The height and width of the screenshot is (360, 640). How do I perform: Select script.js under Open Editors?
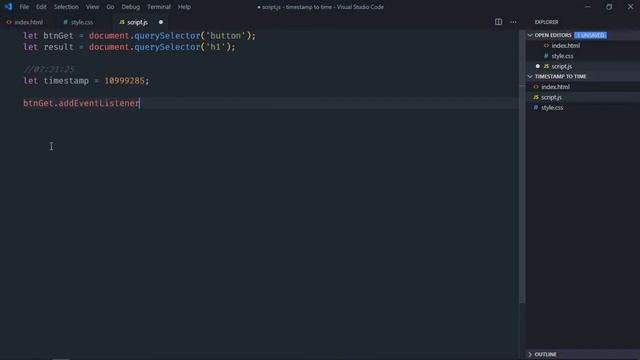562,66
